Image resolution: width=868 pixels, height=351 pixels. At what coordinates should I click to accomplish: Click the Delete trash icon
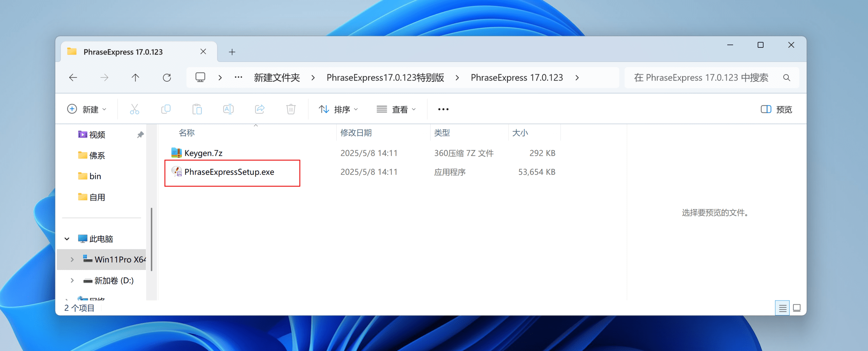(291, 109)
